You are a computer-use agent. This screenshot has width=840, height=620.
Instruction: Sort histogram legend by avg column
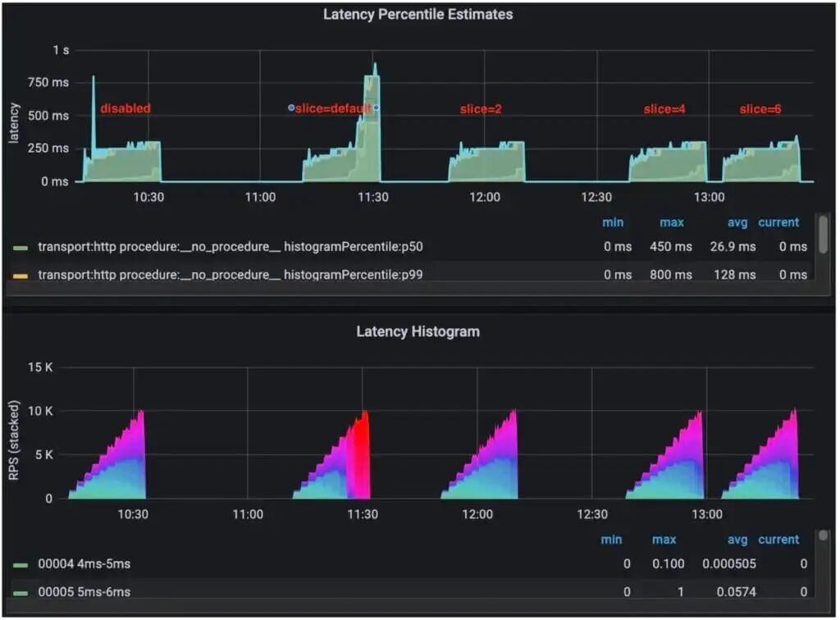pyautogui.click(x=737, y=540)
